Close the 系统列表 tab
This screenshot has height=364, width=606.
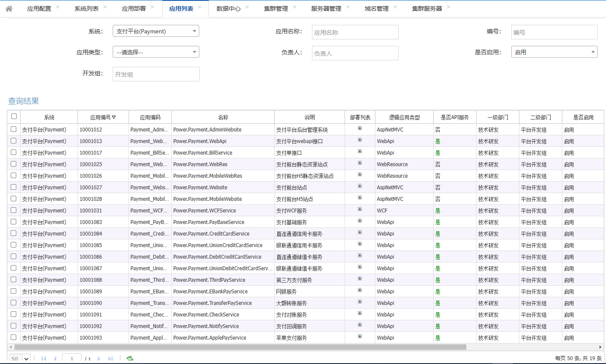pos(105,7)
